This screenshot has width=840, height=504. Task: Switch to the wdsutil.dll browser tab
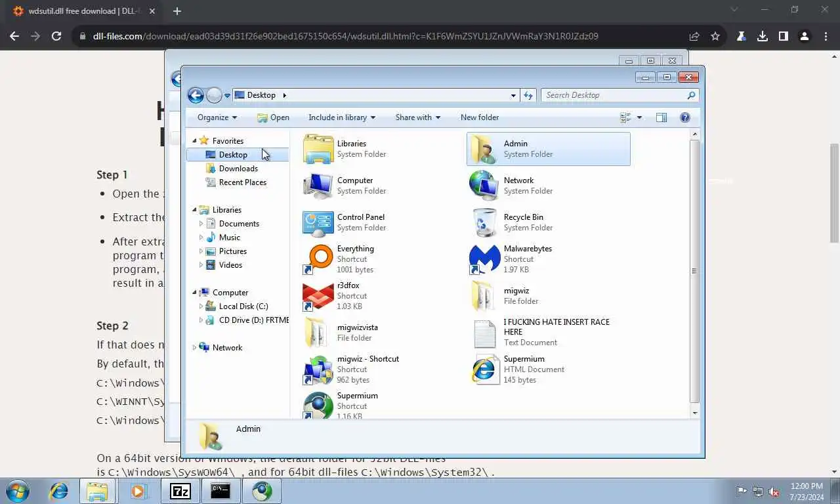tap(85, 11)
